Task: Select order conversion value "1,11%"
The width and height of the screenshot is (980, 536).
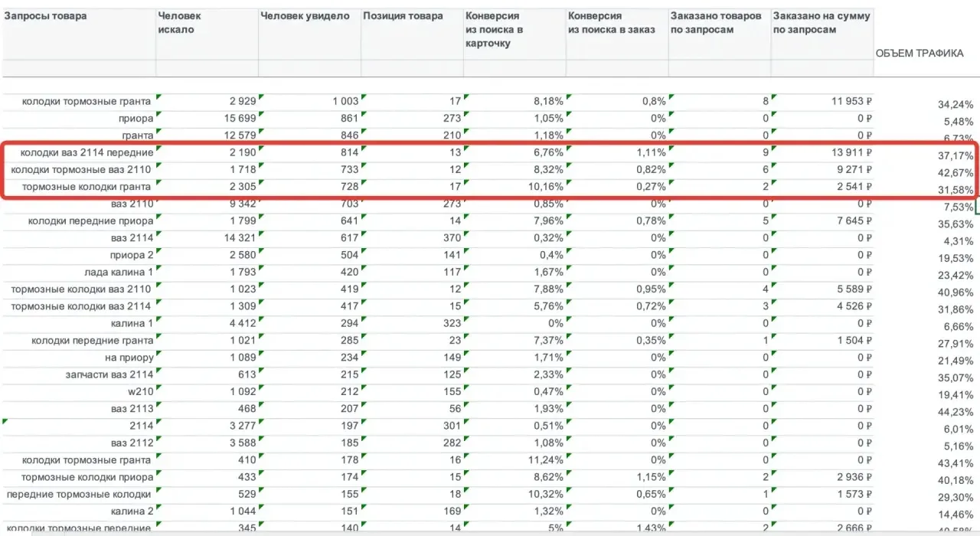Action: (652, 152)
